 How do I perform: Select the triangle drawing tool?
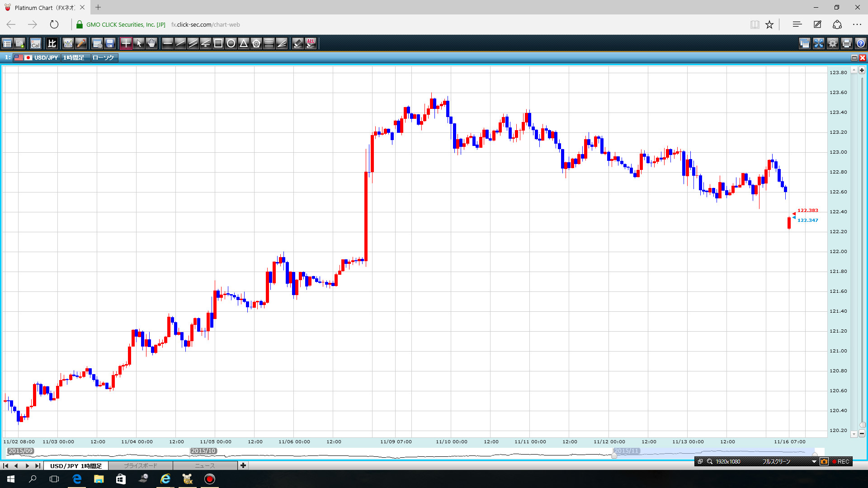point(244,43)
